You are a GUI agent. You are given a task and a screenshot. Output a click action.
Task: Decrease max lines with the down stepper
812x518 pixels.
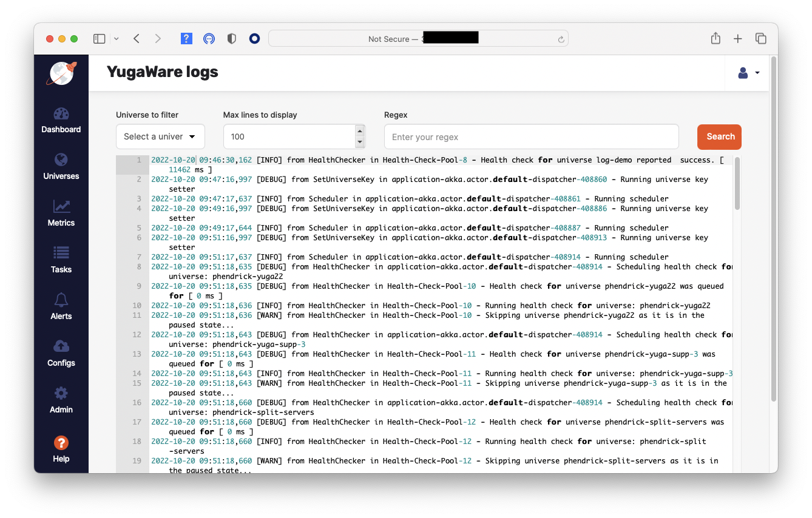pos(359,143)
